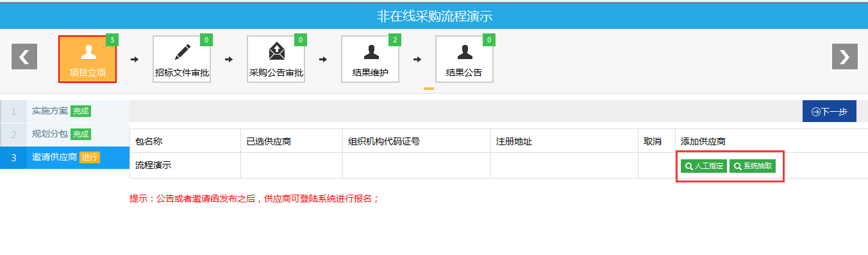
Task: Click the badge 0 on 结果公告
Action: tap(489, 40)
